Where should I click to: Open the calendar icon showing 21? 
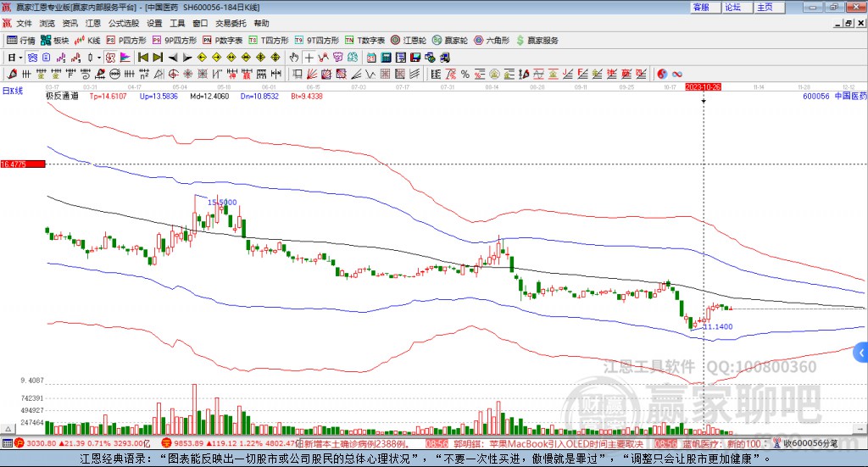tap(371, 58)
